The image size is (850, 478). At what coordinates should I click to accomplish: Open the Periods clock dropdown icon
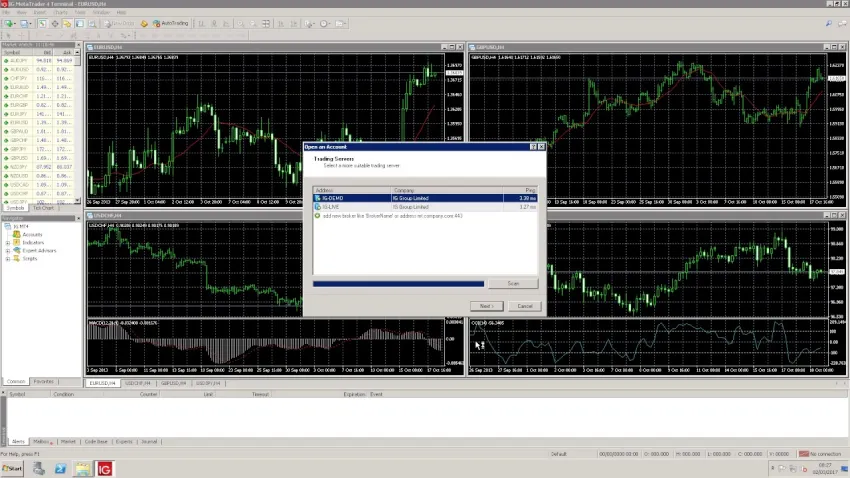(x=325, y=23)
